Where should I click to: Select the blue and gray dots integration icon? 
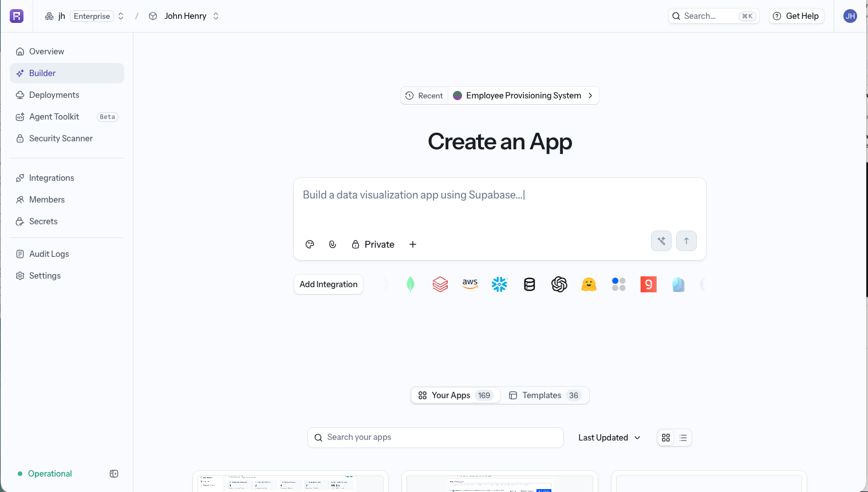coord(619,284)
